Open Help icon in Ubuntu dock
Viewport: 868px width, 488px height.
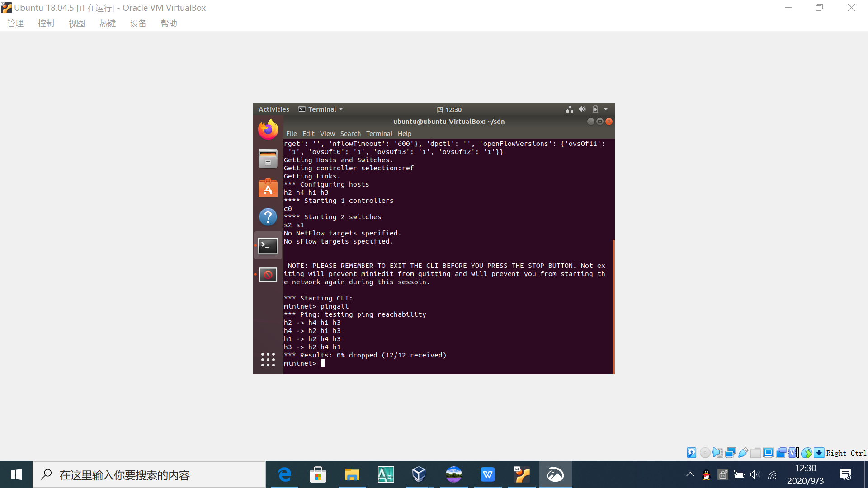[x=268, y=217]
